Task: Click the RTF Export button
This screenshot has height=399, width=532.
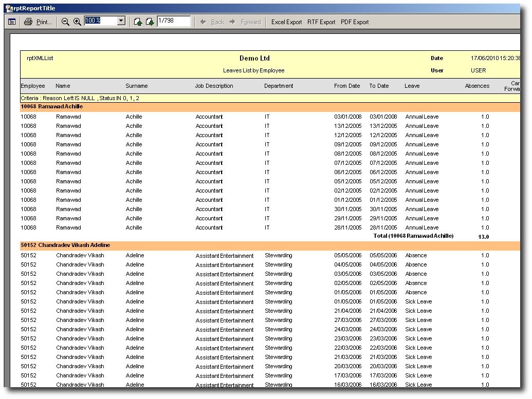Action: point(321,22)
